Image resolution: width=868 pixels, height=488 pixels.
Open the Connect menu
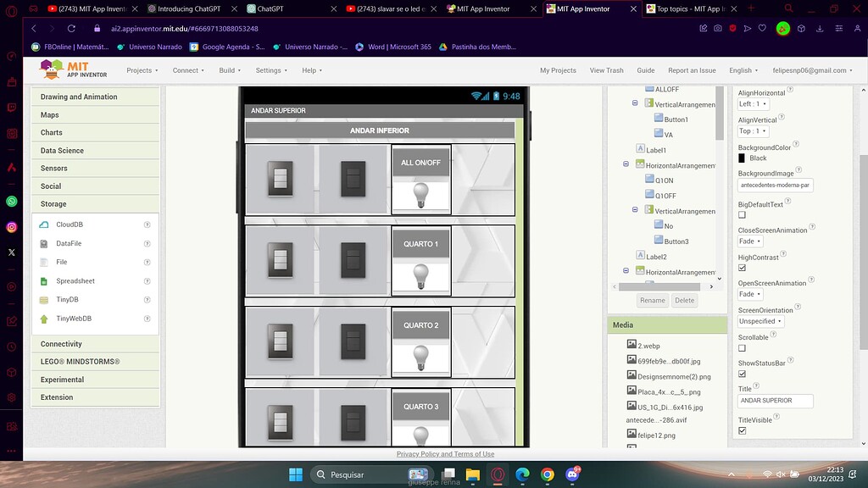tap(188, 70)
